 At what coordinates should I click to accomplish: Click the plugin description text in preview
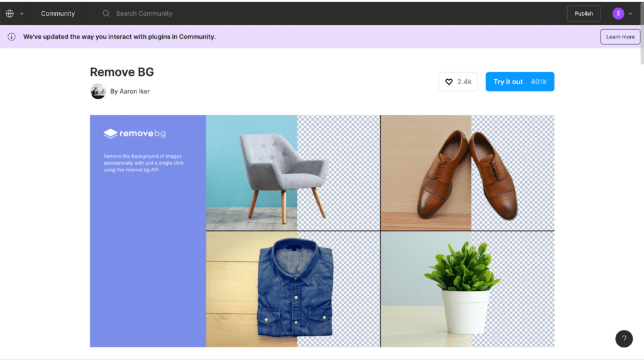[x=145, y=163]
